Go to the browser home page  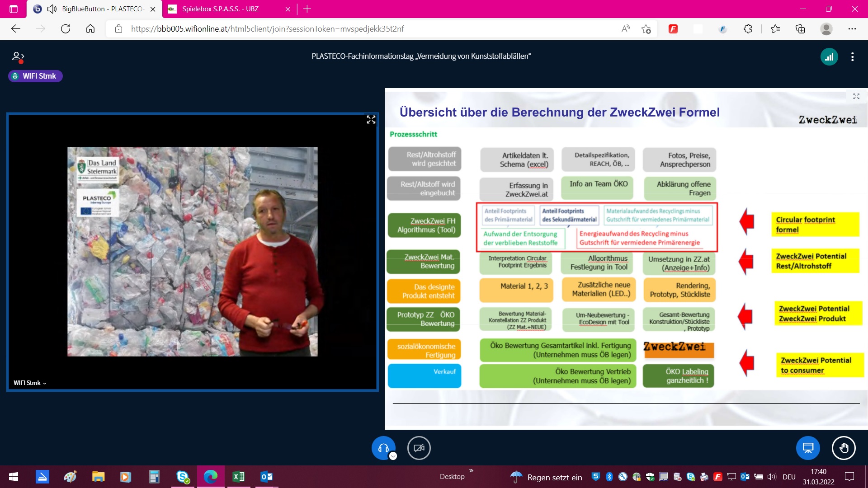click(x=90, y=29)
